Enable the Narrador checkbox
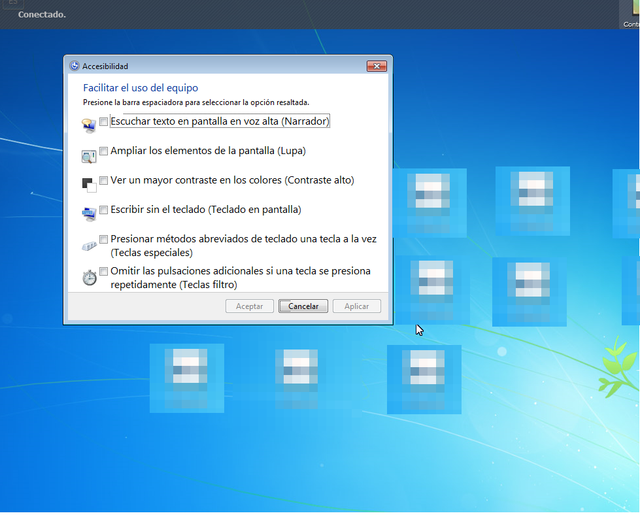This screenshot has width=640, height=516. [x=104, y=121]
